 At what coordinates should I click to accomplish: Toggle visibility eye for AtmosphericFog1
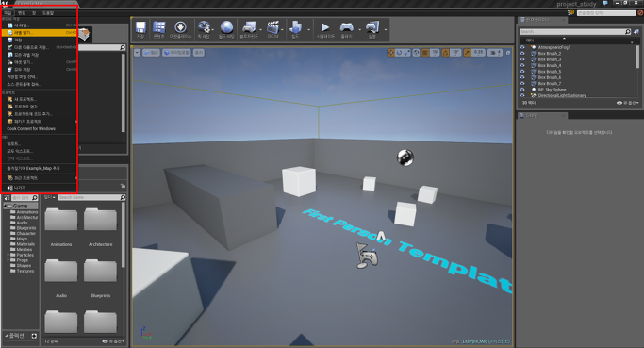click(x=522, y=47)
